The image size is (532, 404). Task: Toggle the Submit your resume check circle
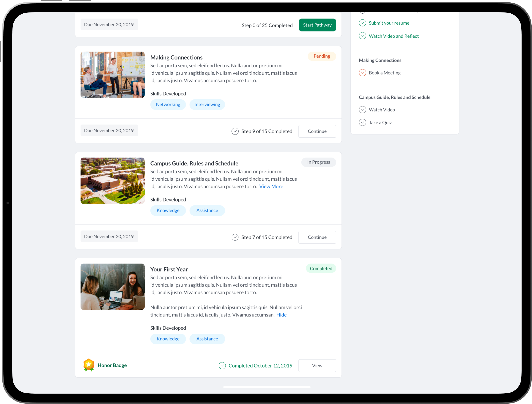(362, 23)
